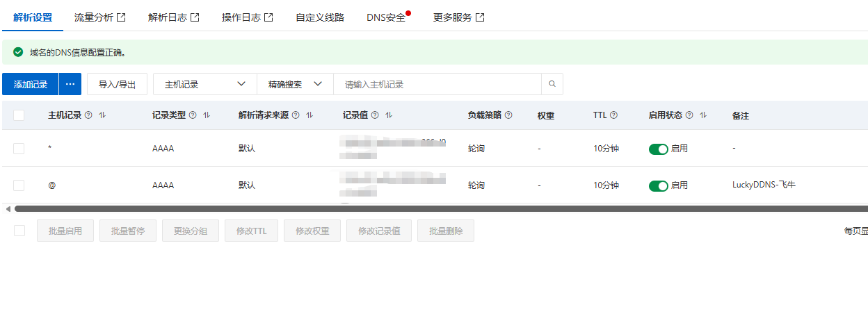Viewport: 868px width, 316px height.
Task: Click the external link icon beside 更多服务
Action: pyautogui.click(x=481, y=17)
